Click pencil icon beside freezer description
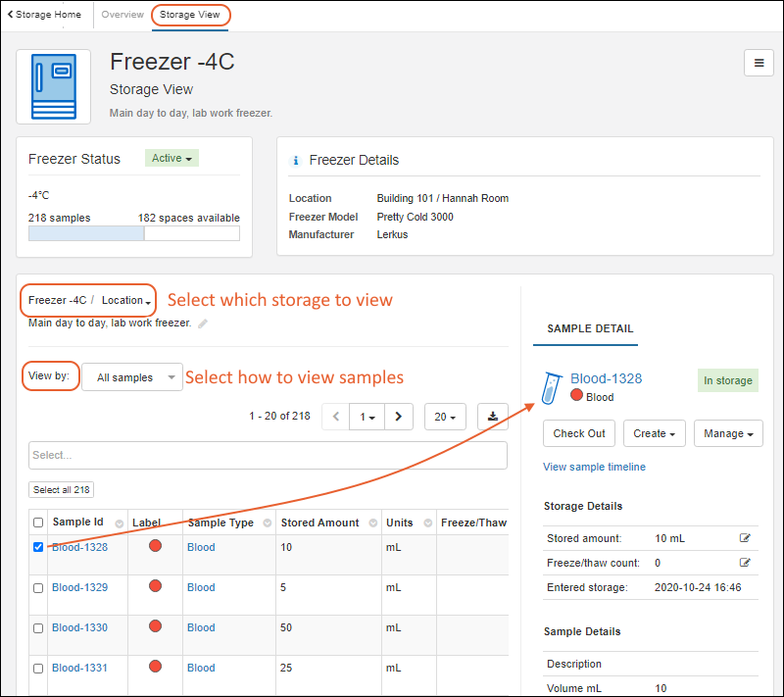The width and height of the screenshot is (784, 697). [x=203, y=324]
